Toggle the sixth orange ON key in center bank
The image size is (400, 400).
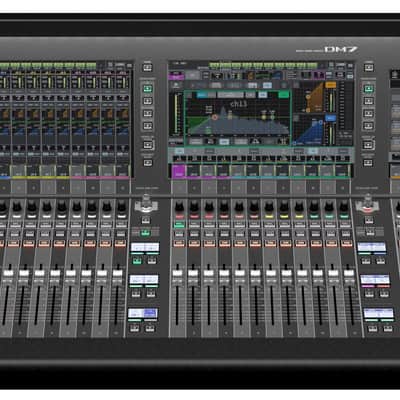click(255, 244)
